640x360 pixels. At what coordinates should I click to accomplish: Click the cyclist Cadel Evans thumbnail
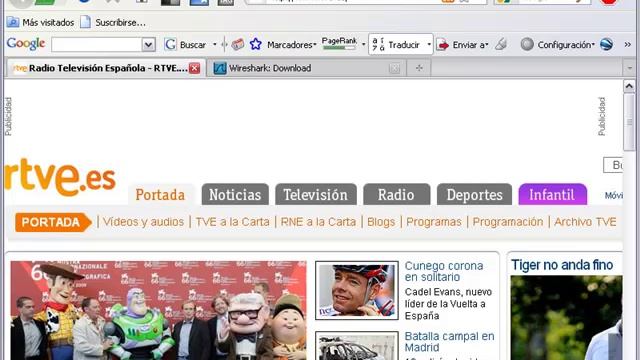[357, 290]
